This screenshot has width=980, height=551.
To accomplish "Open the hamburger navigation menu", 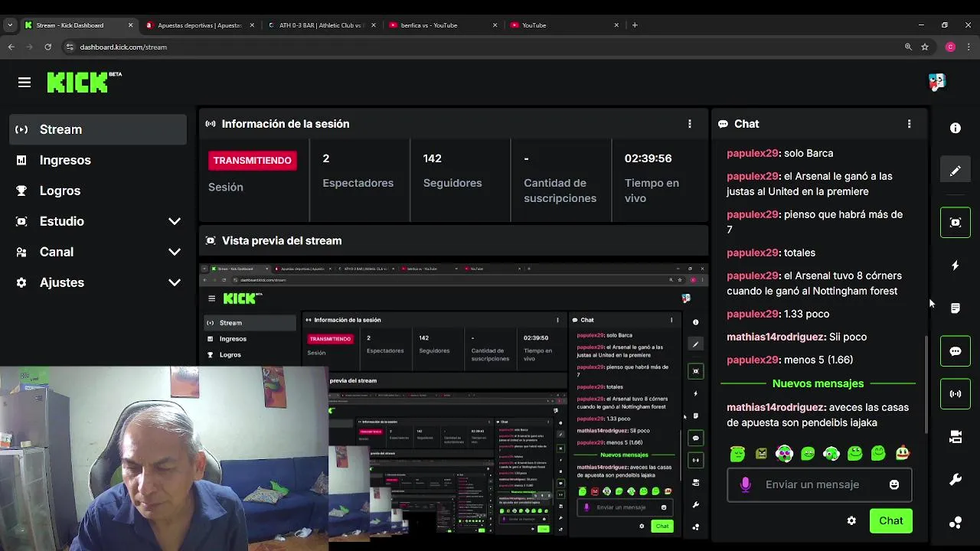I will (24, 82).
